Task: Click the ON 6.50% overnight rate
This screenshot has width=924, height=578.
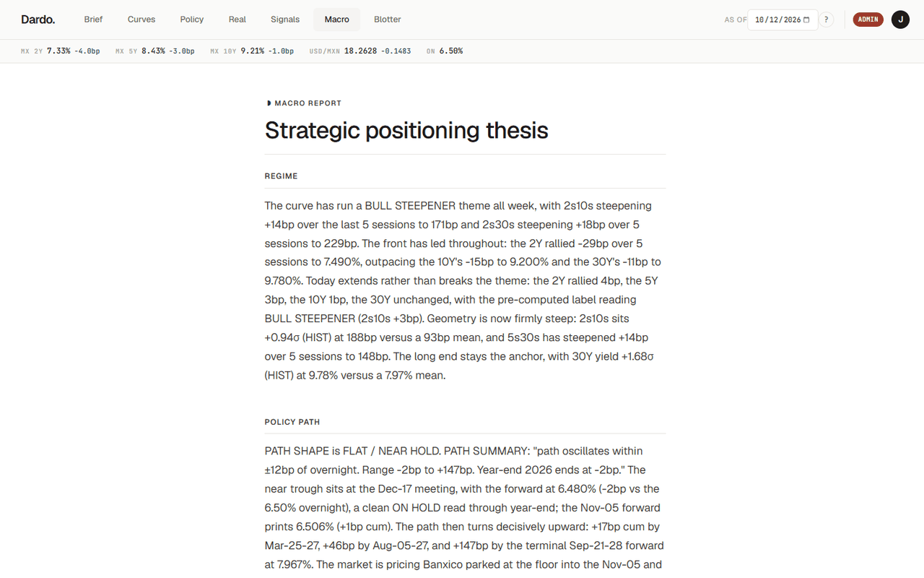Action: pyautogui.click(x=445, y=51)
